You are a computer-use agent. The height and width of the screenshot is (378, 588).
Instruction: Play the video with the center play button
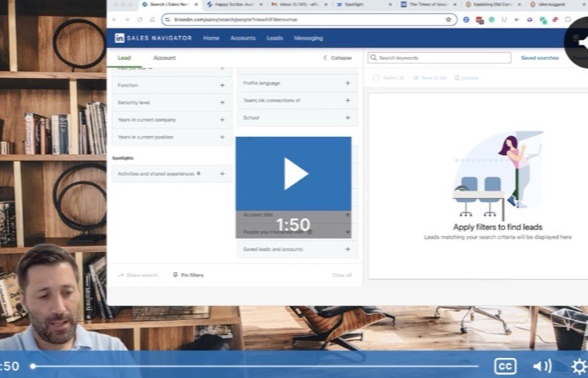pyautogui.click(x=293, y=174)
